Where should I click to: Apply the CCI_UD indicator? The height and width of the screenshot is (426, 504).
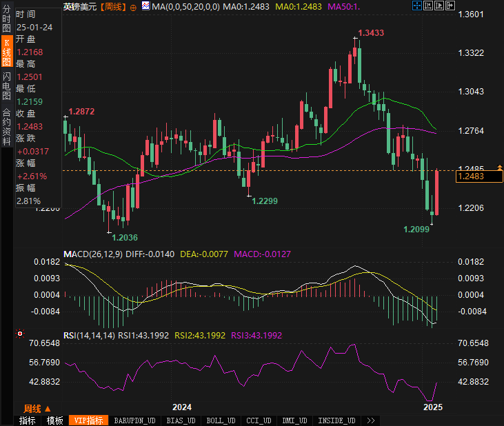click(x=259, y=420)
